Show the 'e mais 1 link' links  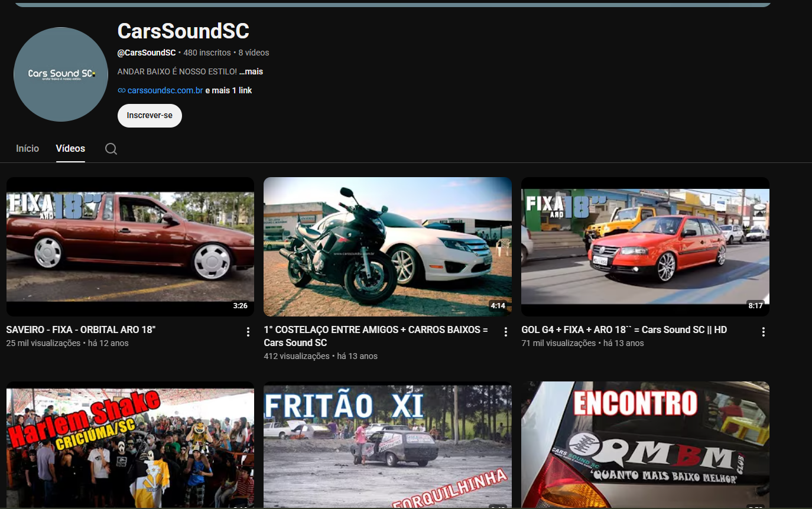229,91
